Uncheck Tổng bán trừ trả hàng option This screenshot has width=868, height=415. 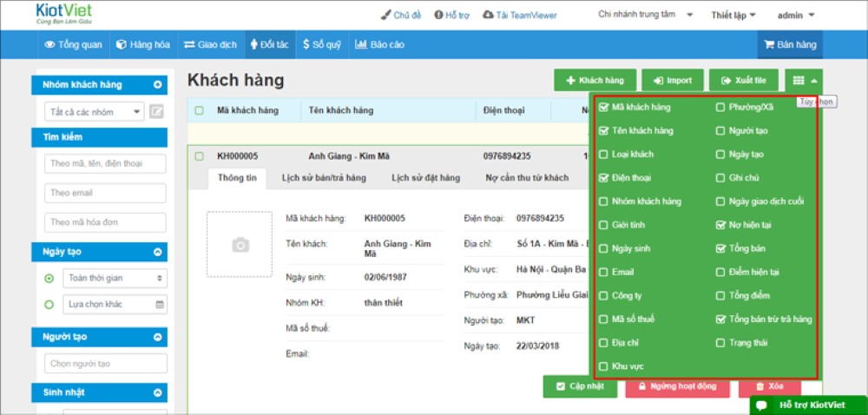(720, 319)
